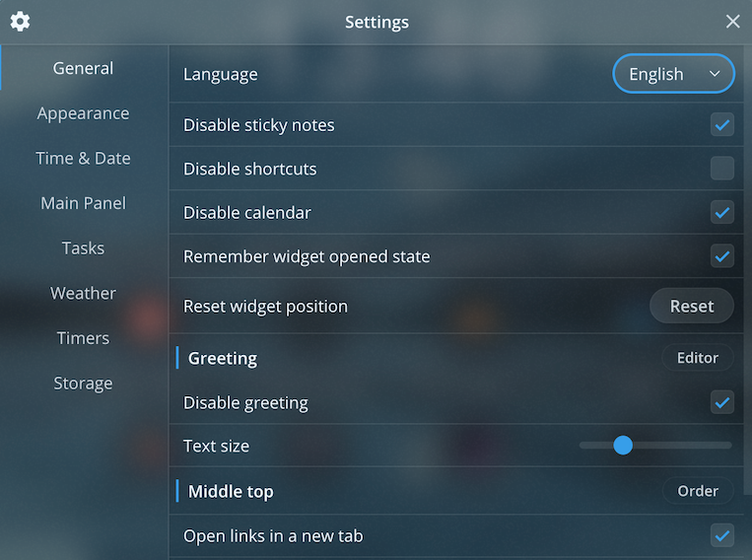Select the Storage tab
Screen dimensions: 752x560
click(83, 384)
